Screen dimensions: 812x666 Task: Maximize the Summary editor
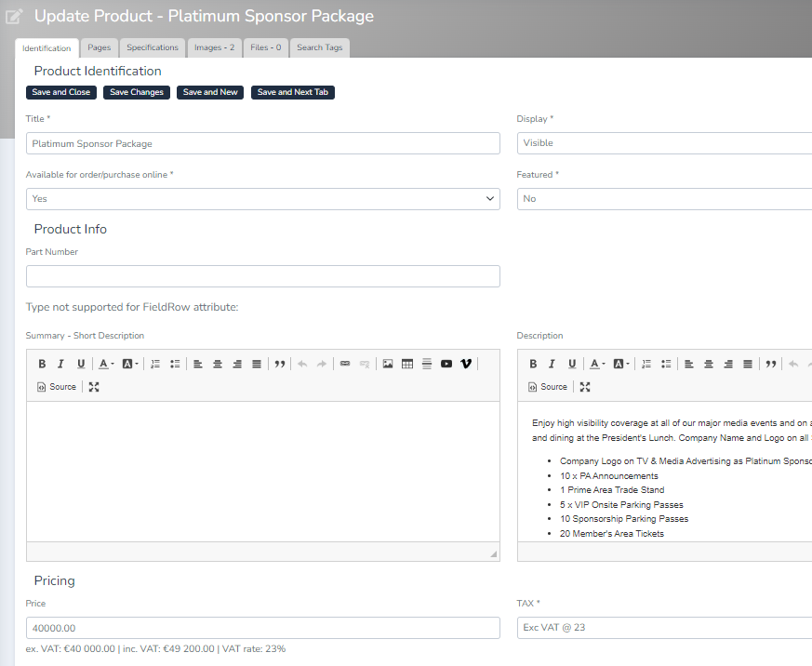pyautogui.click(x=94, y=387)
